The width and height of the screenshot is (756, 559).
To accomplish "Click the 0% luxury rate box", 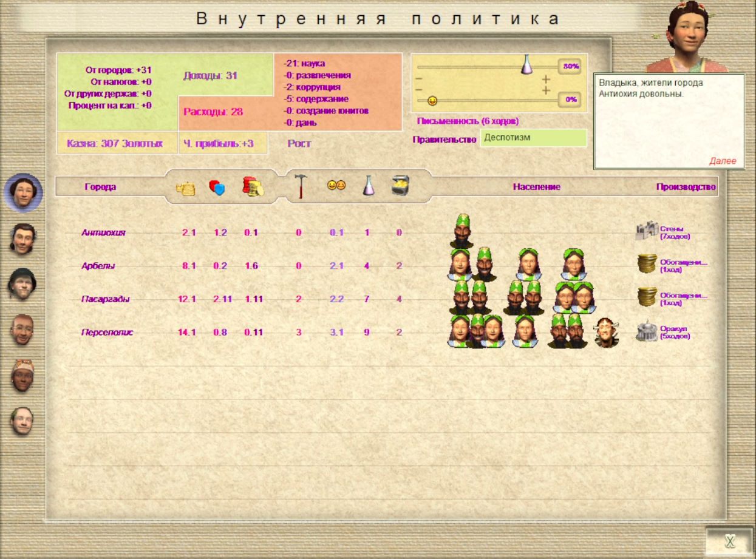I will (570, 99).
